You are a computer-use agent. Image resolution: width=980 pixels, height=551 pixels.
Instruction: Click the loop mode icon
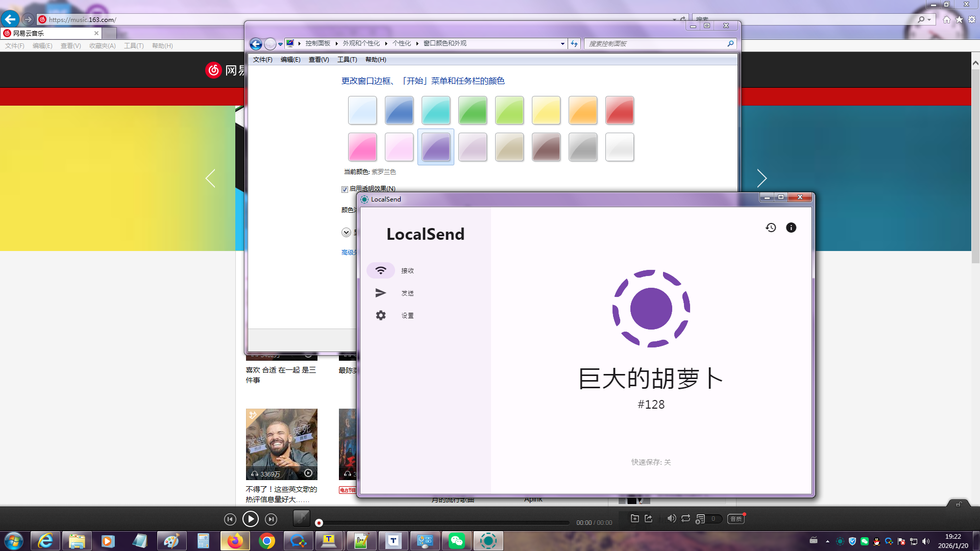coord(685,518)
